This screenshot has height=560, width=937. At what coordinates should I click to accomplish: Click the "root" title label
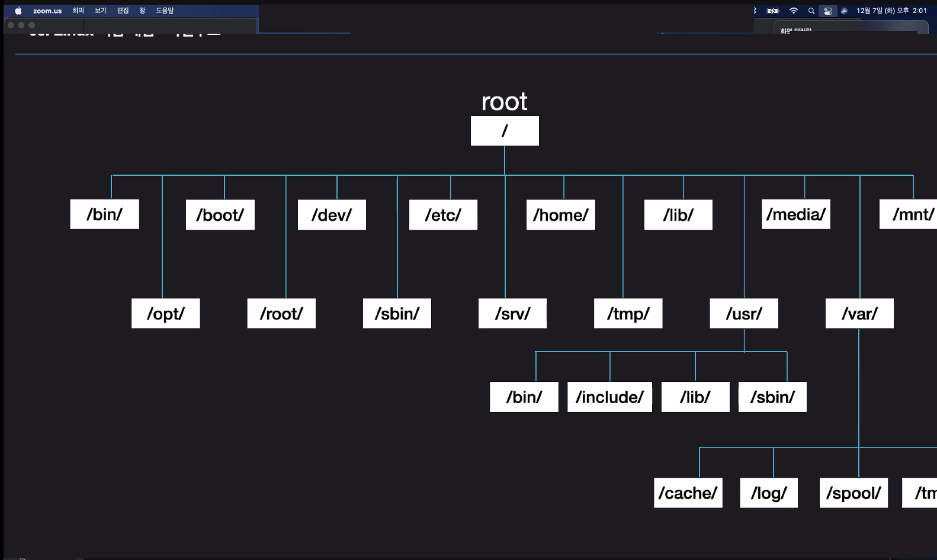click(504, 102)
